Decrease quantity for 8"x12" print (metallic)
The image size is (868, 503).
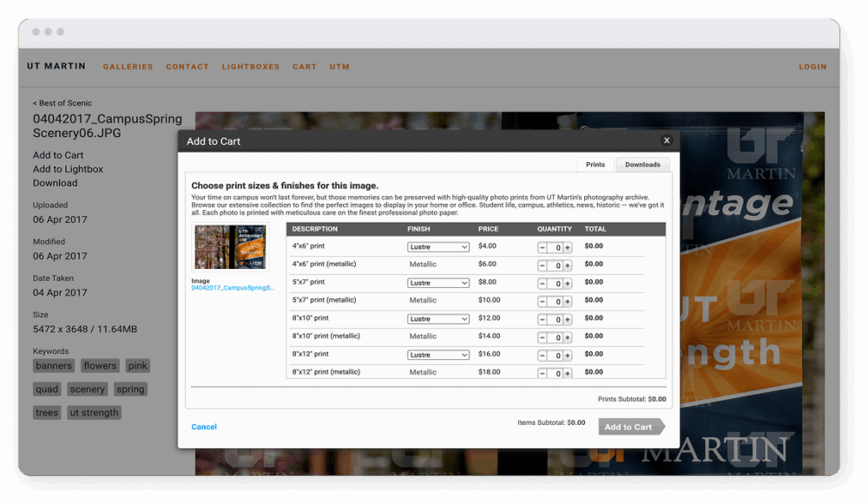(542, 374)
